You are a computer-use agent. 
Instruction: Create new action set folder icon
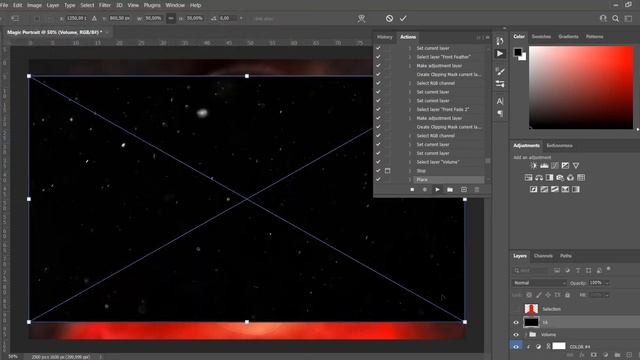(x=450, y=190)
